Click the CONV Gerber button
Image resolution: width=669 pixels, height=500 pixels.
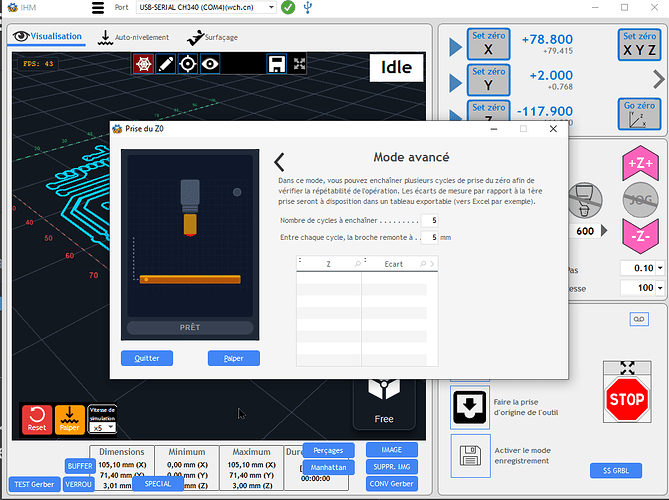tap(392, 484)
